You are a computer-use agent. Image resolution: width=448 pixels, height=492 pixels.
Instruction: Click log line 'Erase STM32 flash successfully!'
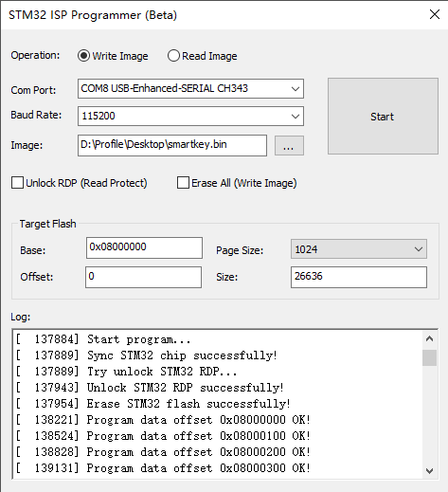point(152,404)
